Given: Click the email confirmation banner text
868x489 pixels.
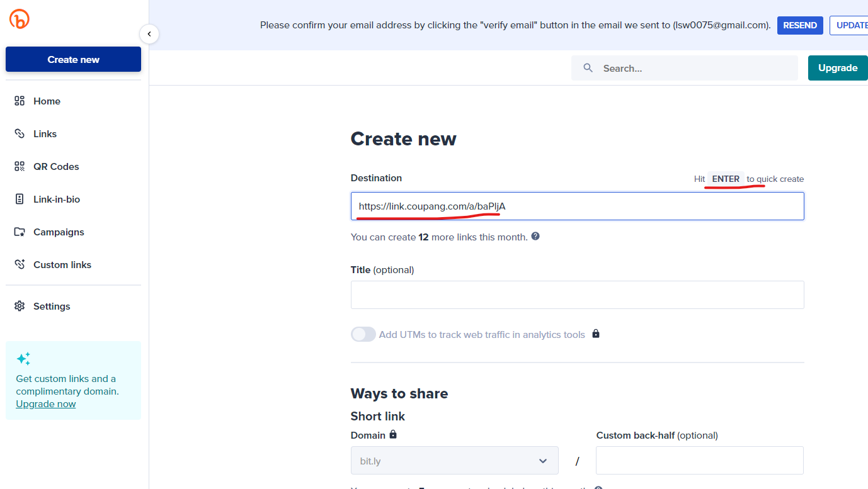Looking at the screenshot, I should pyautogui.click(x=515, y=25).
